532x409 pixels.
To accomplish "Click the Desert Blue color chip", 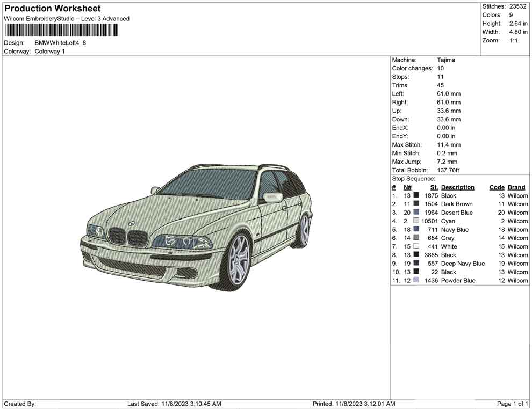I will tap(416, 213).
